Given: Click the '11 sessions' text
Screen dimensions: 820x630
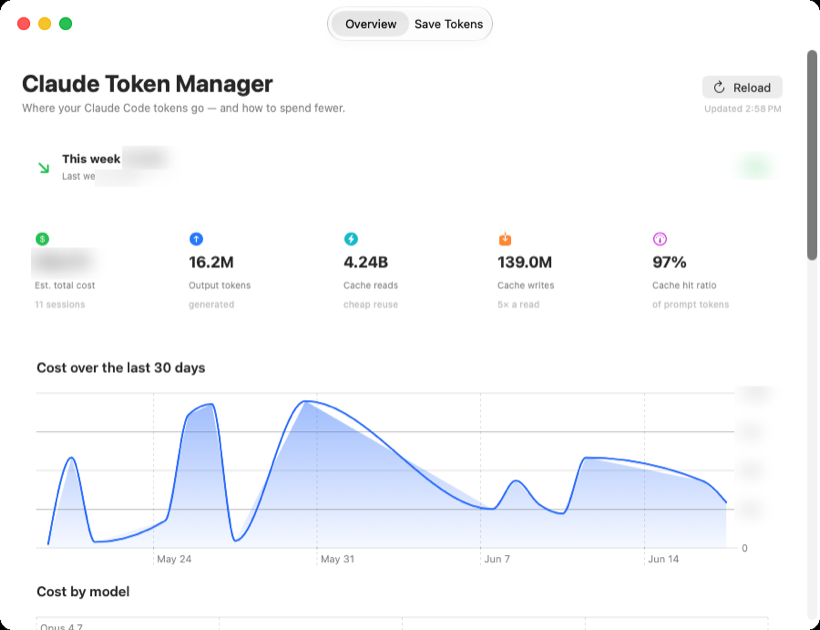Looking at the screenshot, I should click(60, 304).
